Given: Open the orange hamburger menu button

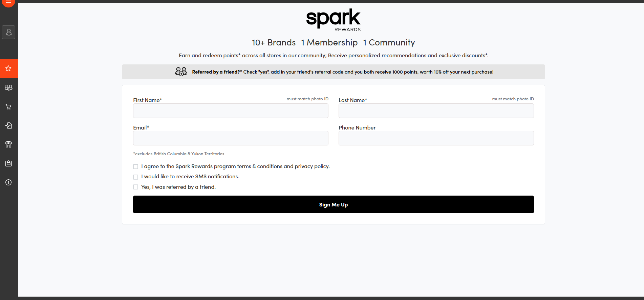Looking at the screenshot, I should (8, 3).
